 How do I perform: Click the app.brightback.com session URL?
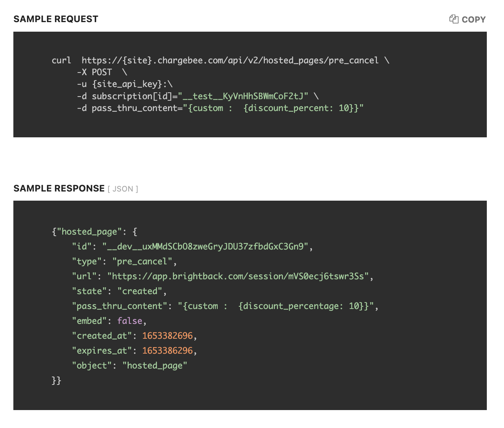pyautogui.click(x=238, y=276)
